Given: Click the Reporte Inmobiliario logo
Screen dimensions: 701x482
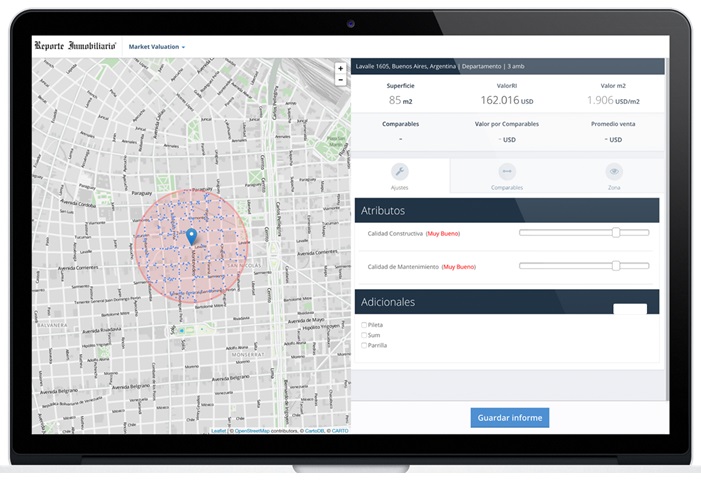Looking at the screenshot, I should [x=75, y=46].
